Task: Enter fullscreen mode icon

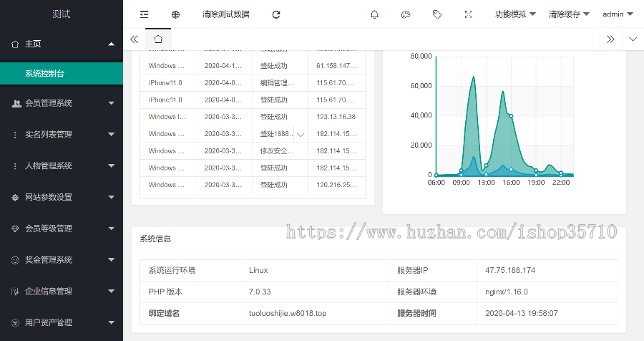Action: (468, 14)
